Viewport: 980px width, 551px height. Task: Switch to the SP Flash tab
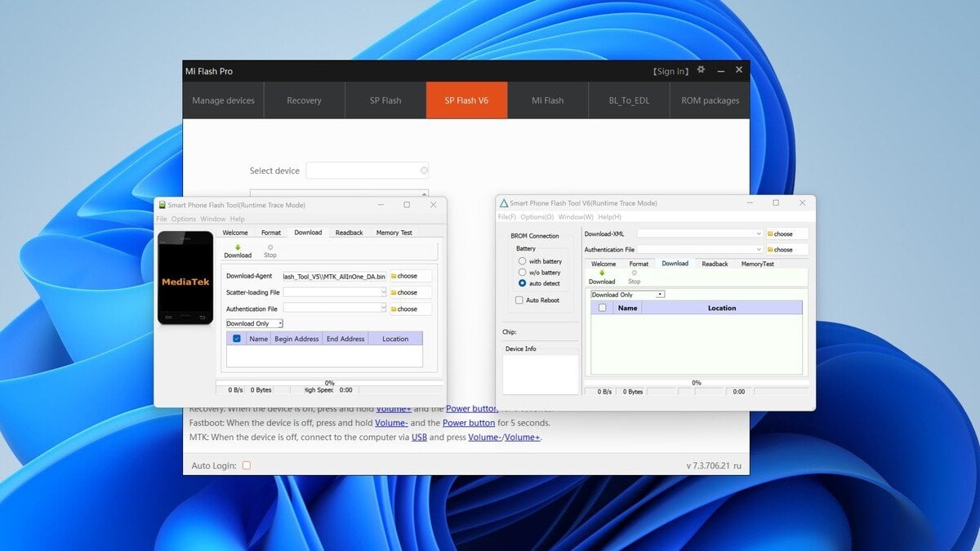385,100
